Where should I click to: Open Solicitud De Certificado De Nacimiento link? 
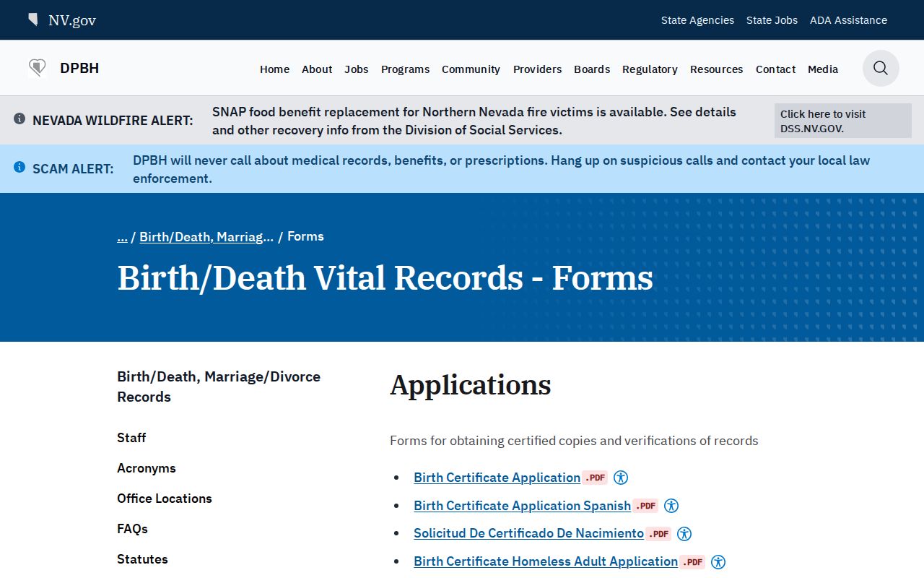click(528, 534)
